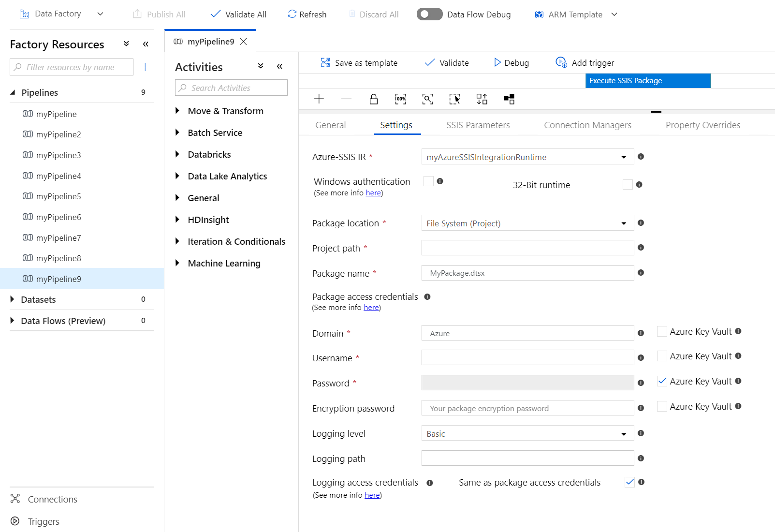This screenshot has height=532, width=775.
Task: Click Add trigger button
Action: [x=585, y=63]
